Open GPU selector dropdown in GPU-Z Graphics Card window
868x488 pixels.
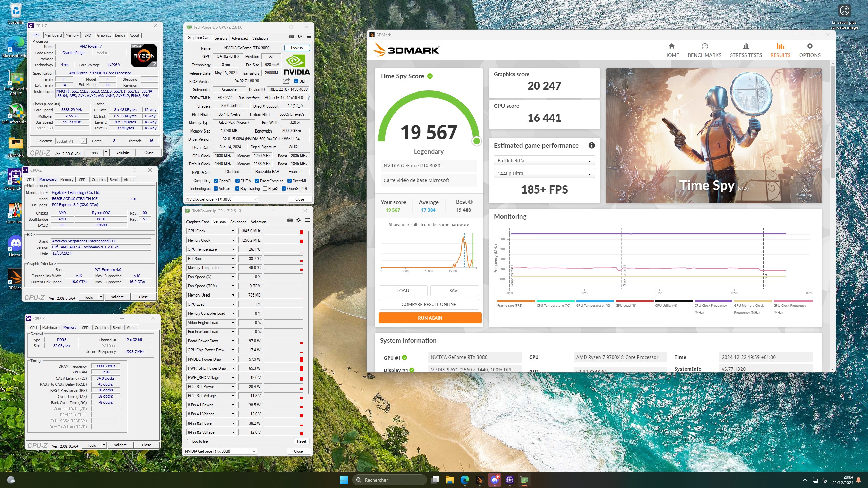(x=222, y=199)
